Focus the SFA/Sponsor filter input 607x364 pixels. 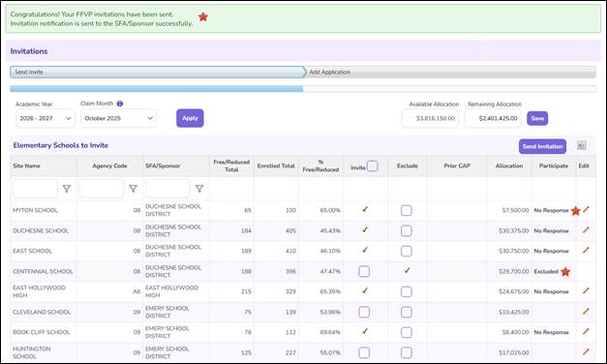click(x=167, y=189)
